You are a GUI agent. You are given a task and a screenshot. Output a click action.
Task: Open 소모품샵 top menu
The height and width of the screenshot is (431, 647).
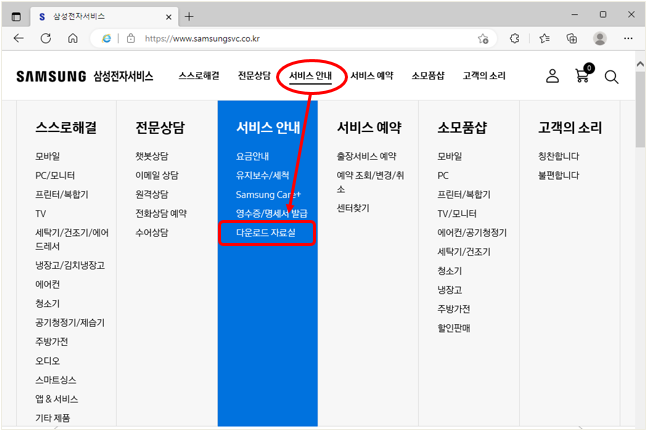click(428, 76)
